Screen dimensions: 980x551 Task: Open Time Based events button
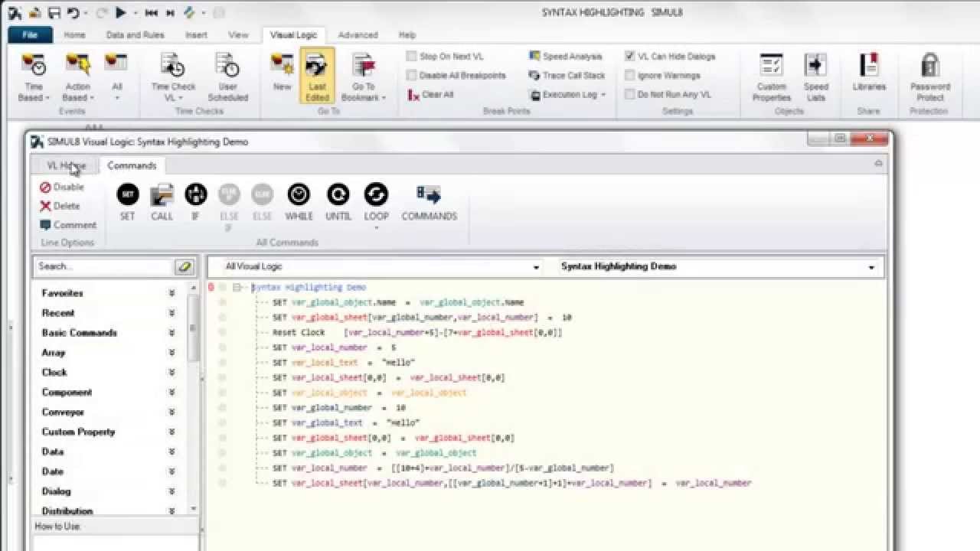pyautogui.click(x=34, y=77)
